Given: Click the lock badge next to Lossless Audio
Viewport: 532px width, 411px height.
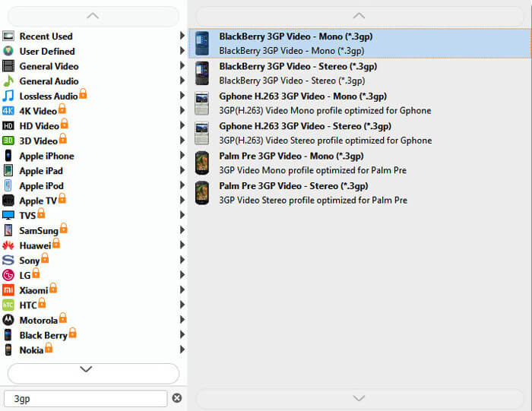Looking at the screenshot, I should coord(83,93).
